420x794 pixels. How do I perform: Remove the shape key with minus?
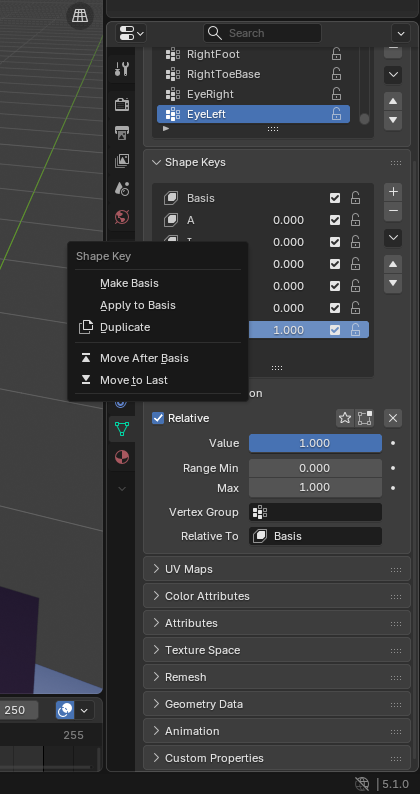pos(393,211)
